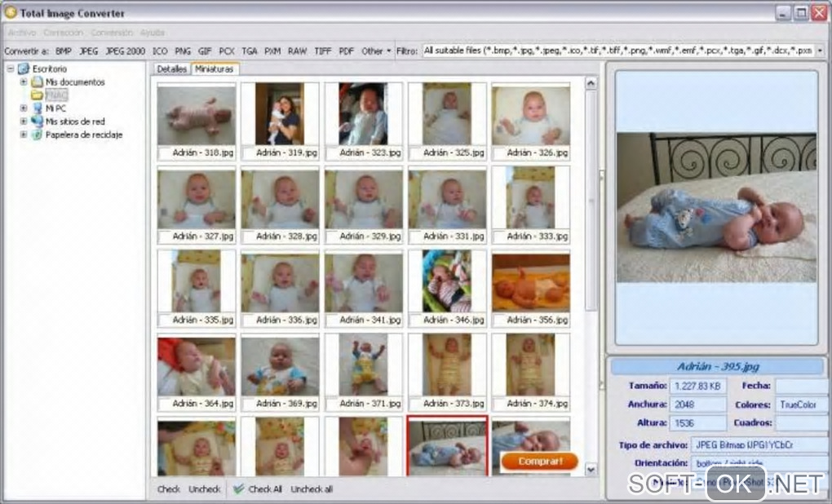The image size is (832, 504).
Task: Switch to the Miniaturas tab
Action: (215, 69)
